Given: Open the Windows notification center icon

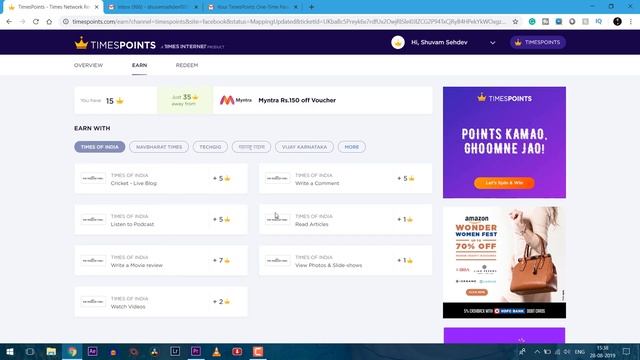Looking at the screenshot, I should pos(627,352).
